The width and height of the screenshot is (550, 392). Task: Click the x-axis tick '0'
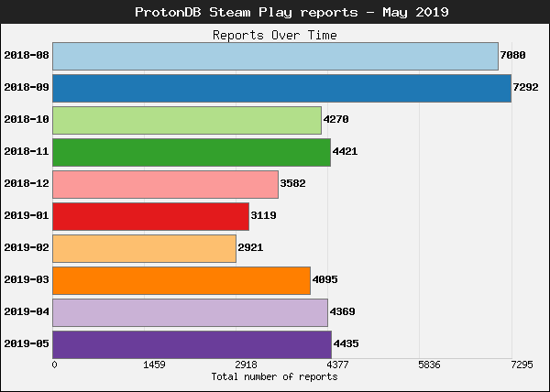pos(54,365)
